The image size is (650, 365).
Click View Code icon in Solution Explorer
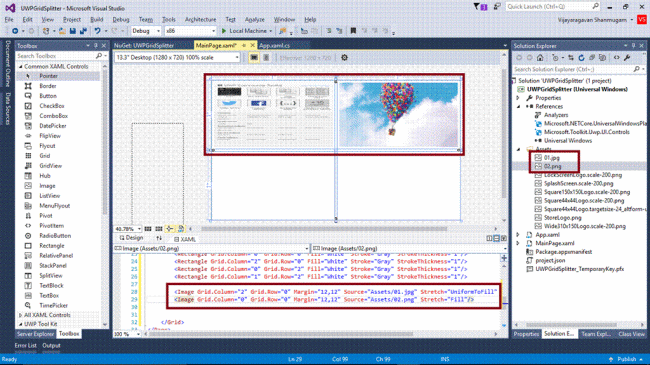coord(616,58)
